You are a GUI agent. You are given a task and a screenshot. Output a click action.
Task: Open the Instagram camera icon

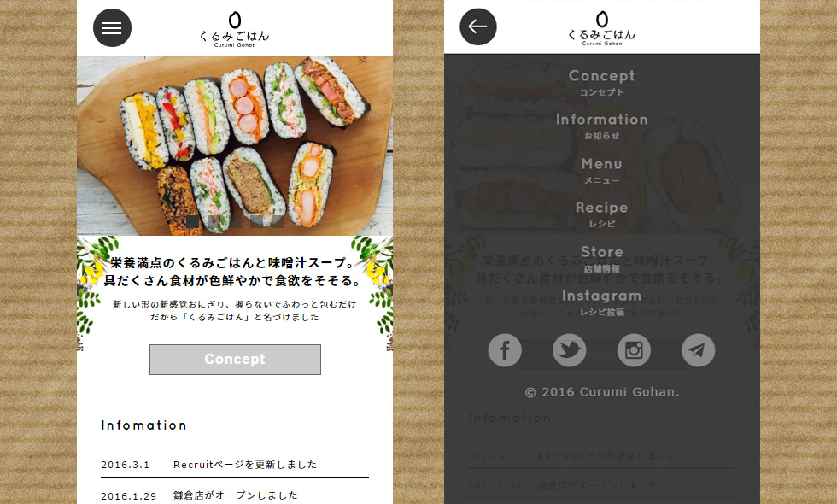(634, 350)
